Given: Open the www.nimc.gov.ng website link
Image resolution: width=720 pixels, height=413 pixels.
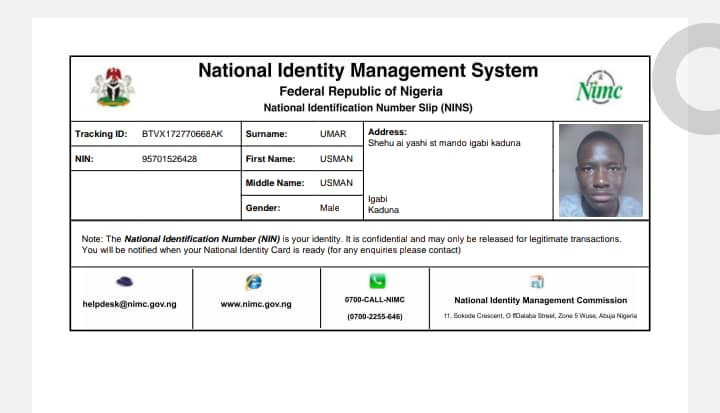Looking at the screenshot, I should (256, 304).
